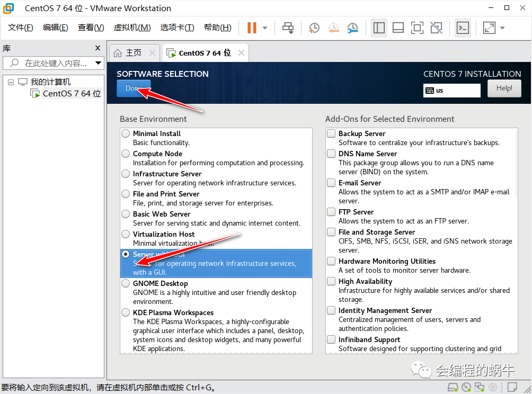Collapse the 我的计算机 tree node
The image size is (532, 394).
coord(11,82)
